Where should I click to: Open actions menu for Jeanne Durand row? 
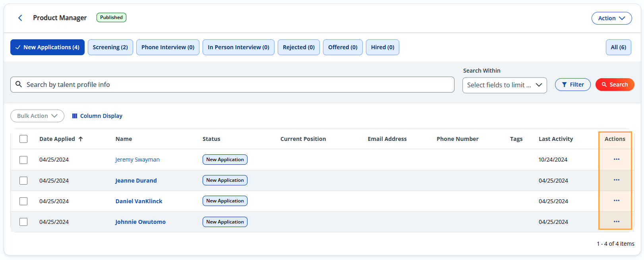coord(616,180)
